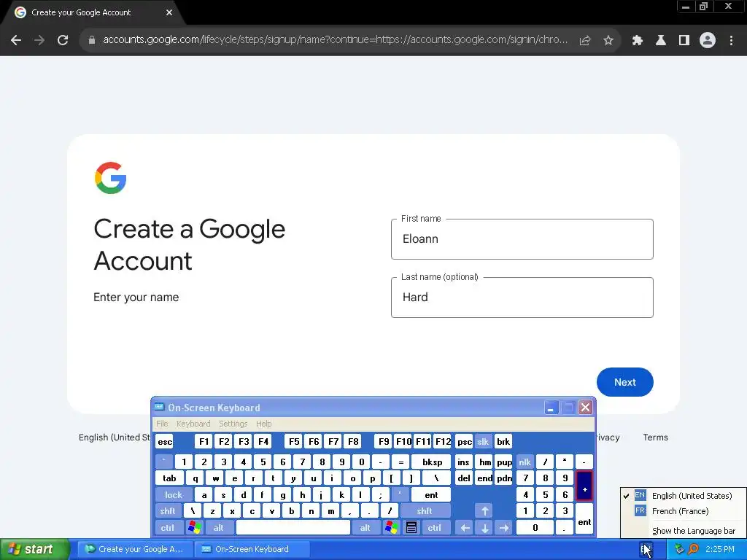Open the Keyboard menu
747x560 pixels.
(193, 424)
